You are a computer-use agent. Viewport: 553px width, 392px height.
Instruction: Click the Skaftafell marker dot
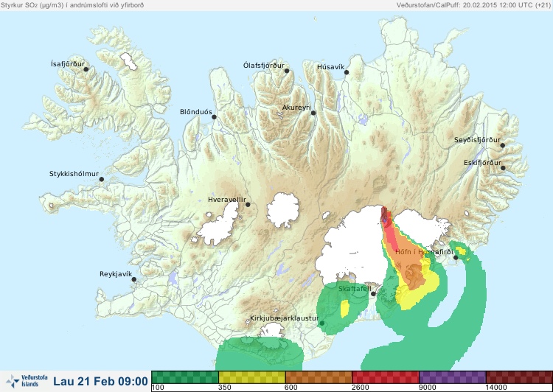click(373, 294)
